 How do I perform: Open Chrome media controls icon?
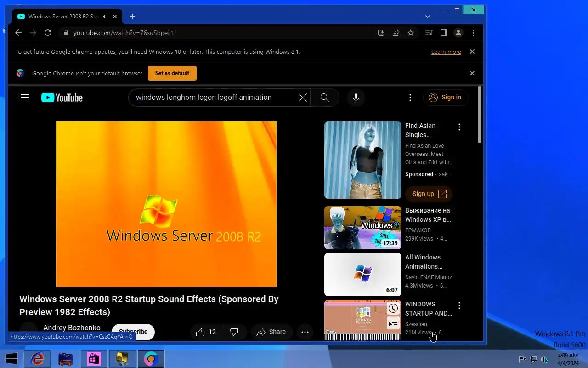coord(429,33)
